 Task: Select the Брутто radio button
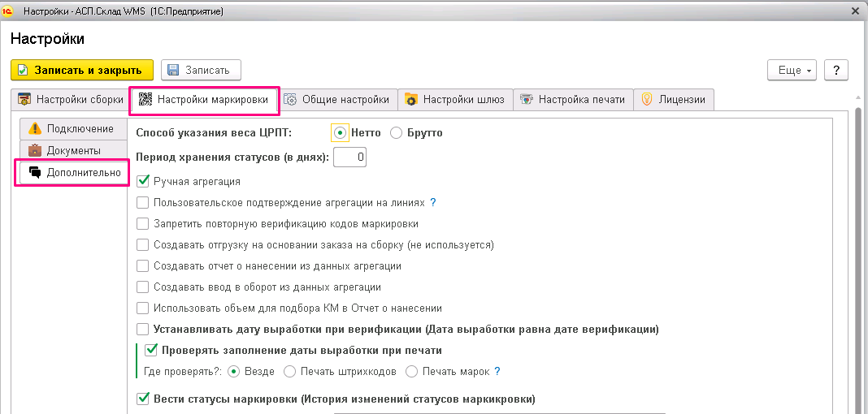tap(397, 132)
